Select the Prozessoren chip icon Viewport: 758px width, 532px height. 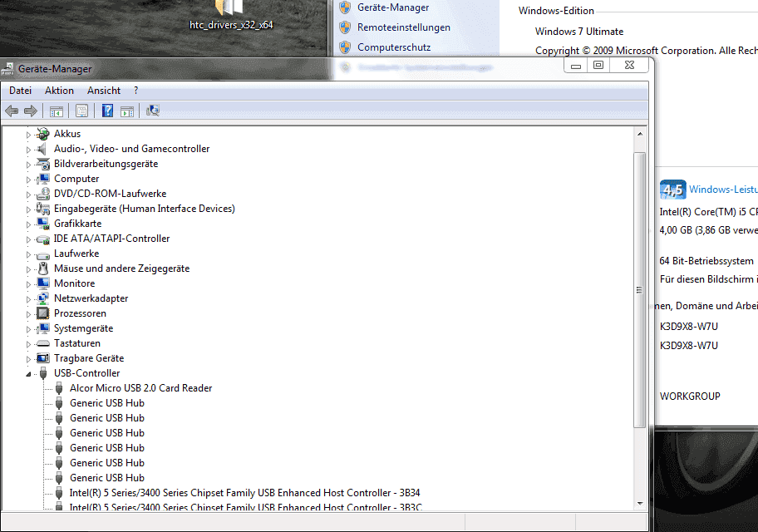pos(43,313)
